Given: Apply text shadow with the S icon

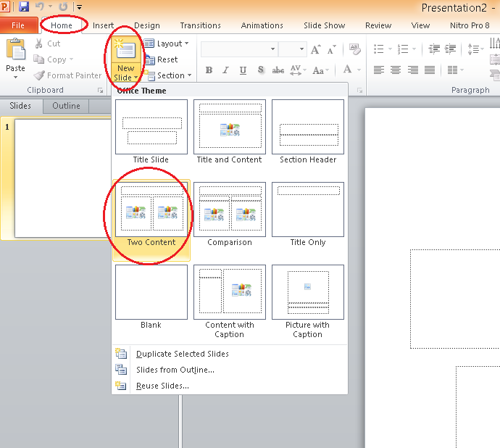Looking at the screenshot, I should click(260, 70).
